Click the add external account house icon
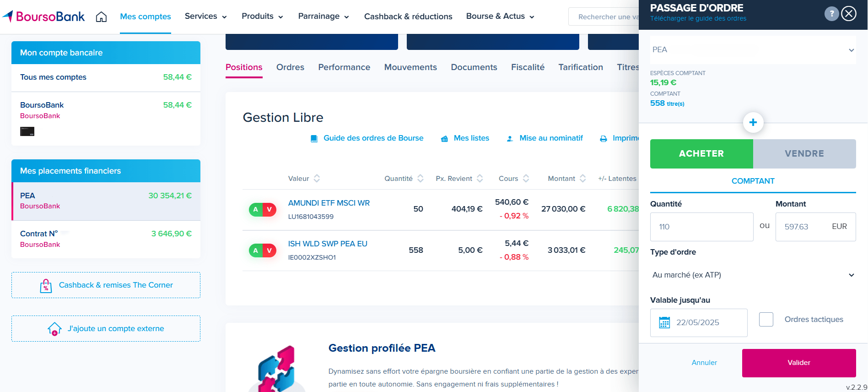 click(x=54, y=329)
